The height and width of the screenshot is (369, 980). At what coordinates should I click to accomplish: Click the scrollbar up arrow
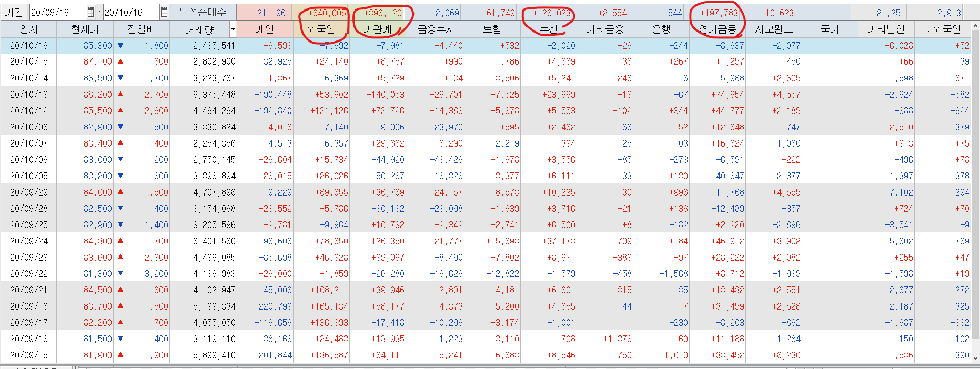pyautogui.click(x=976, y=26)
